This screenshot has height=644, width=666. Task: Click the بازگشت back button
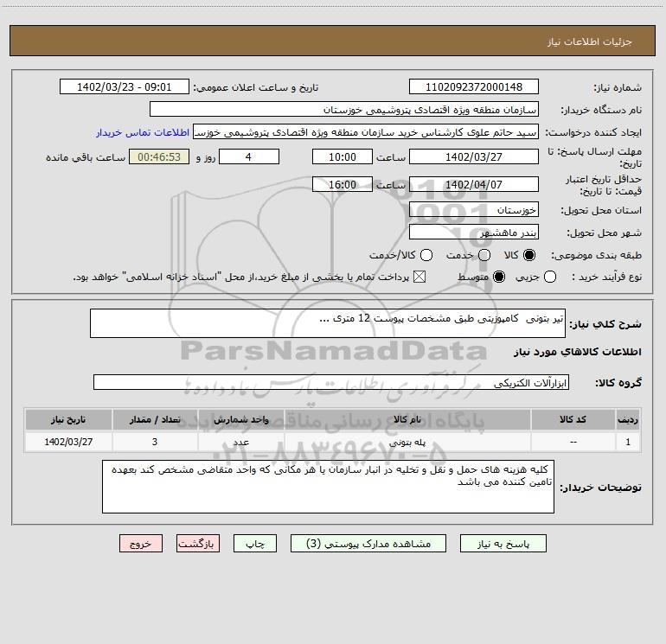[198, 544]
